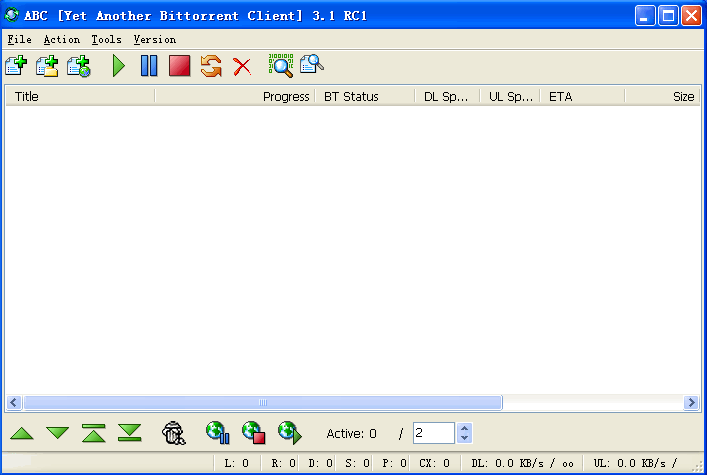Stop torrent with red square icon
Screen dimensions: 707x475
coord(179,66)
